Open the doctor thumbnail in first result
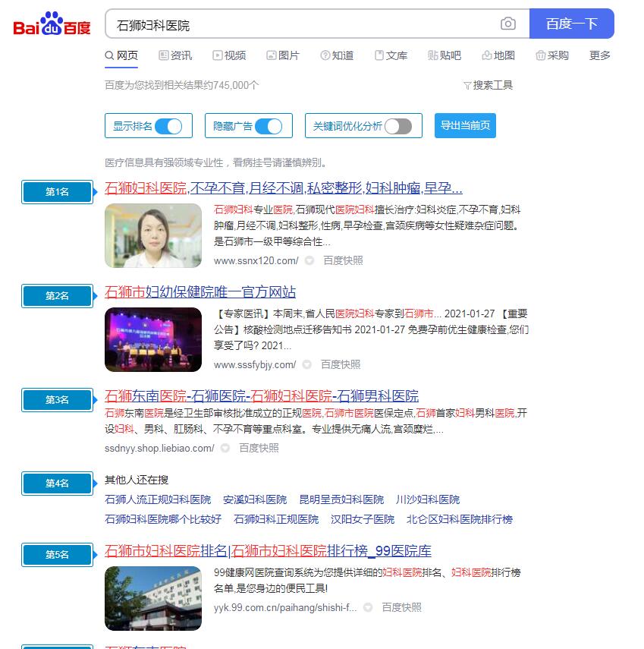 pyautogui.click(x=153, y=235)
